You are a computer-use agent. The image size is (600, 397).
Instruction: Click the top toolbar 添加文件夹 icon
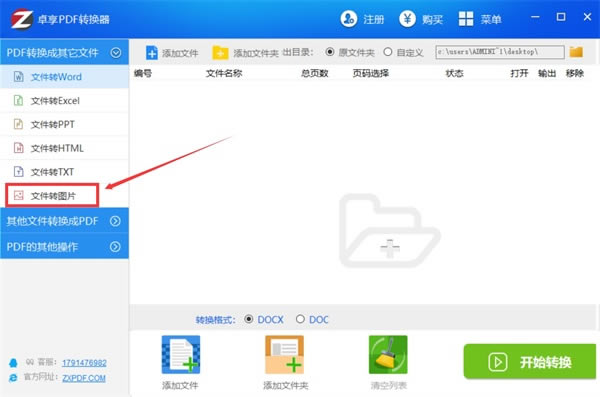(220, 52)
